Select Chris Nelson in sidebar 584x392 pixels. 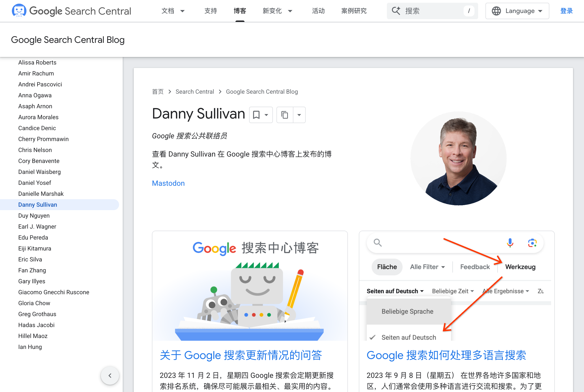coord(35,150)
